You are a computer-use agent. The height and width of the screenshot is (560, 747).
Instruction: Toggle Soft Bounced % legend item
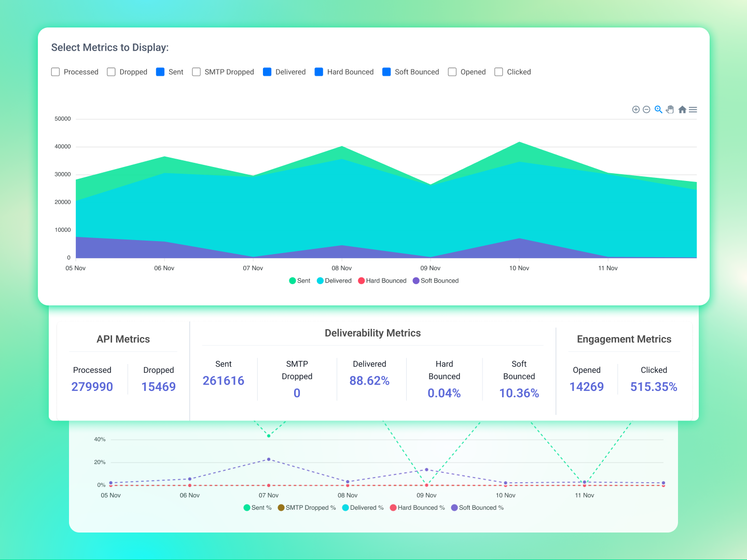[x=477, y=508]
